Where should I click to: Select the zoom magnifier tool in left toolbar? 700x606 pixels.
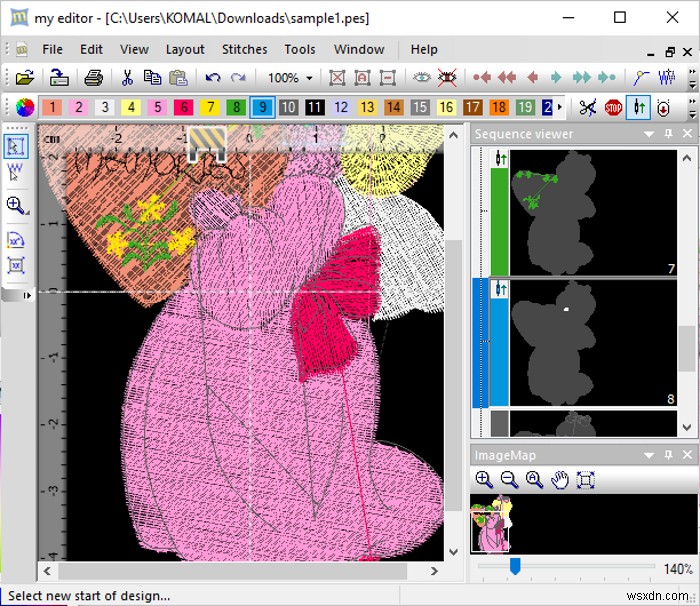pos(16,205)
